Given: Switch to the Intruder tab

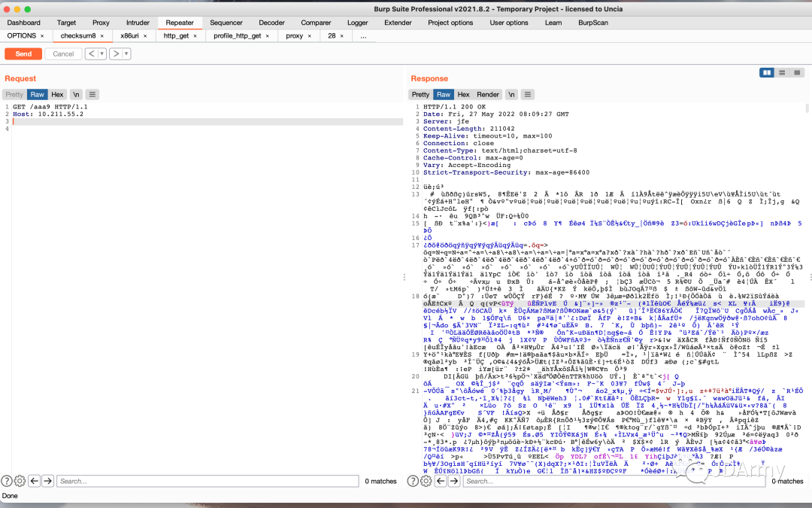Looking at the screenshot, I should pos(138,23).
